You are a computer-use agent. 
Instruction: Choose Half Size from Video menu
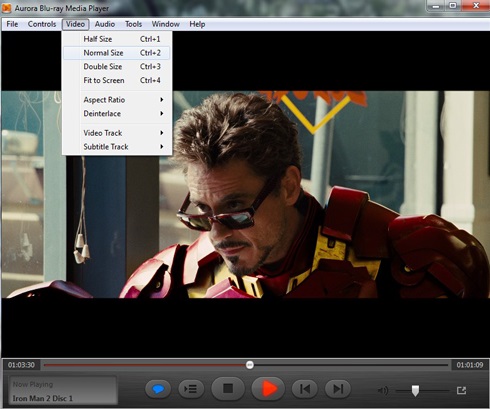(x=117, y=39)
